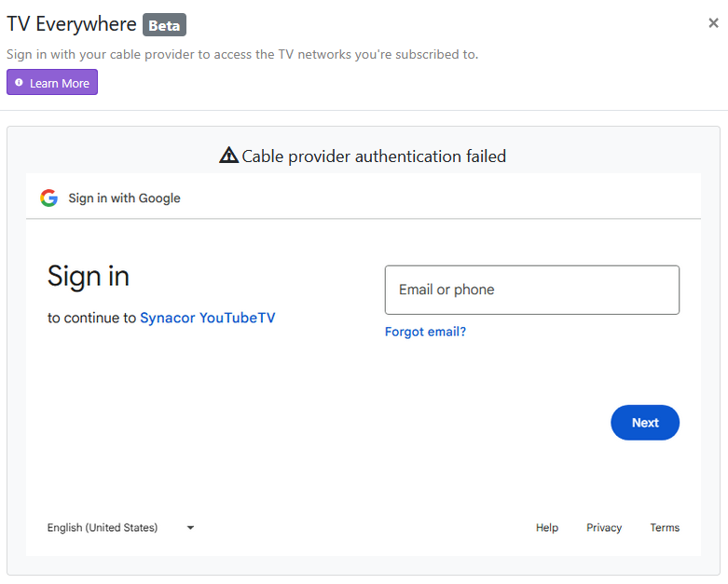Click the Beta badge

coord(164,24)
